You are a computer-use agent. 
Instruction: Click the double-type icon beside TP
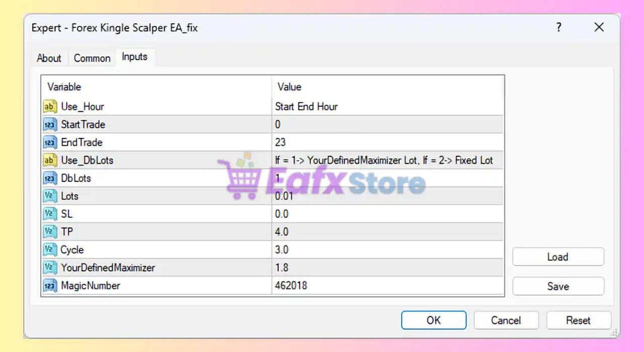point(50,232)
